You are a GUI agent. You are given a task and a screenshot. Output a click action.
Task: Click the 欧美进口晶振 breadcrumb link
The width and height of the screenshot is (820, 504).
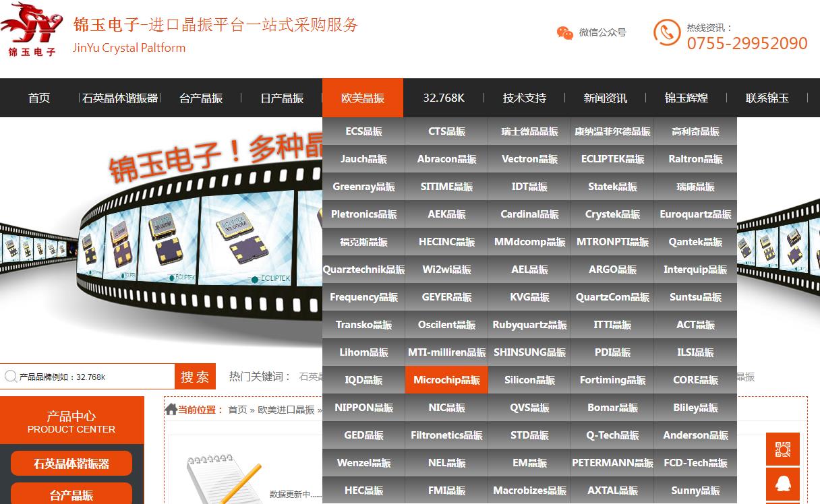coord(286,409)
